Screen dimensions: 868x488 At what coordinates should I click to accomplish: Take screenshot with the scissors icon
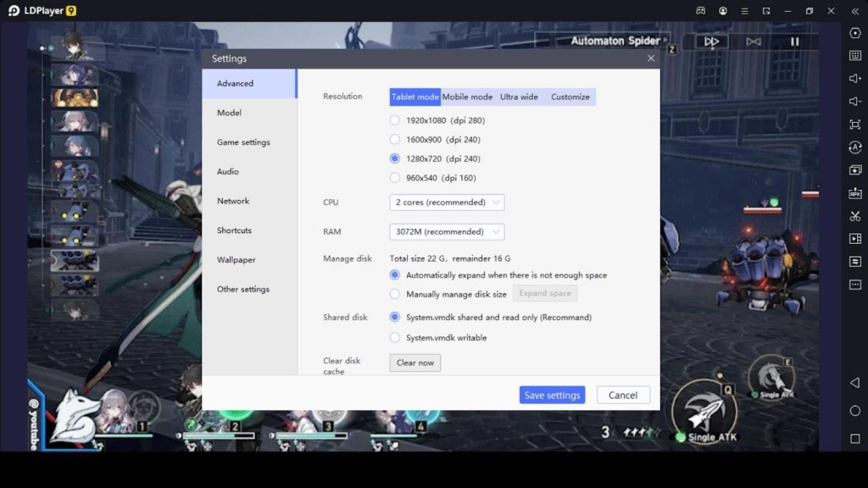point(854,216)
